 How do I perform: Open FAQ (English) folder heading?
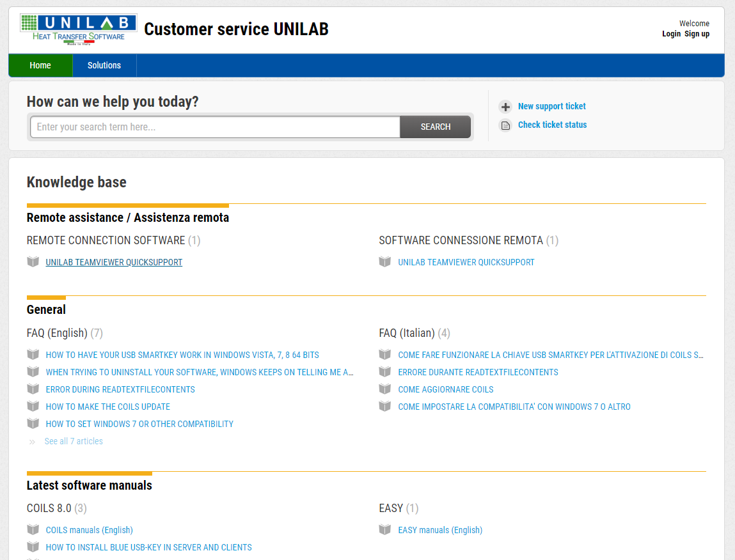tap(57, 333)
